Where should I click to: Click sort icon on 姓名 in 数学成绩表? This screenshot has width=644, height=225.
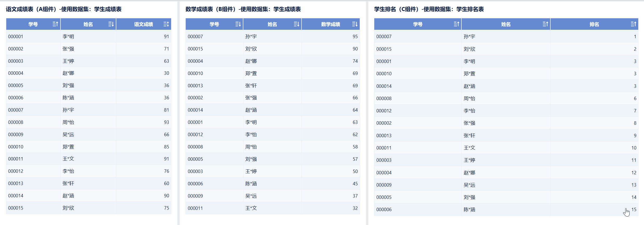[297, 24]
